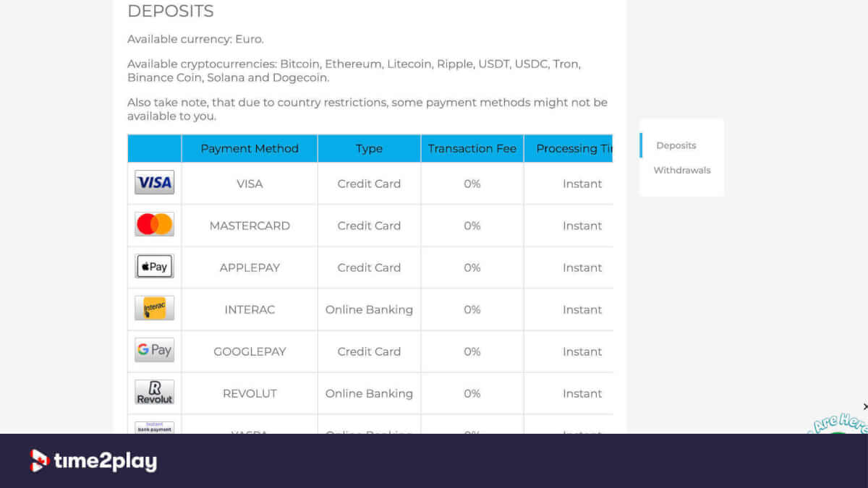868x488 pixels.
Task: Click Instant processing time in GOOGLEPAY row
Action: pyautogui.click(x=582, y=351)
